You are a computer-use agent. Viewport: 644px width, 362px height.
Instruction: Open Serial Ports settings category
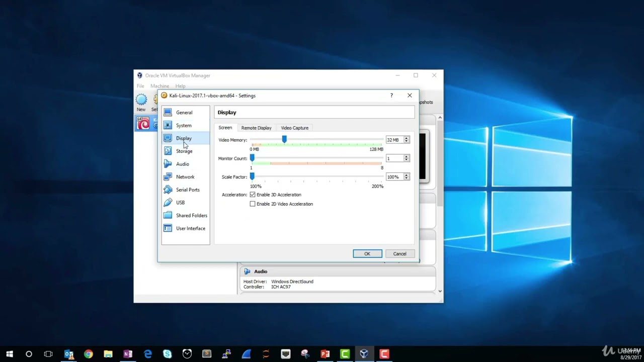click(185, 190)
